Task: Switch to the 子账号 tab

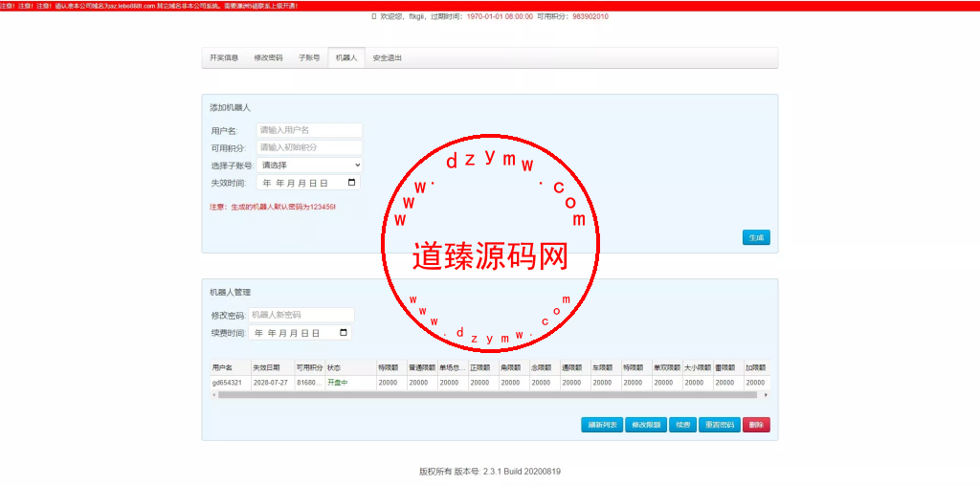Action: (309, 58)
